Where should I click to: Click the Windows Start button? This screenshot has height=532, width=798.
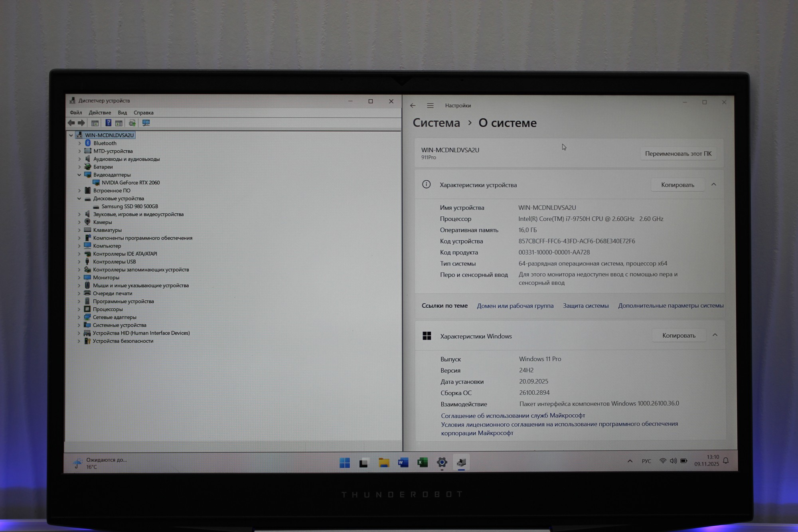point(345,463)
